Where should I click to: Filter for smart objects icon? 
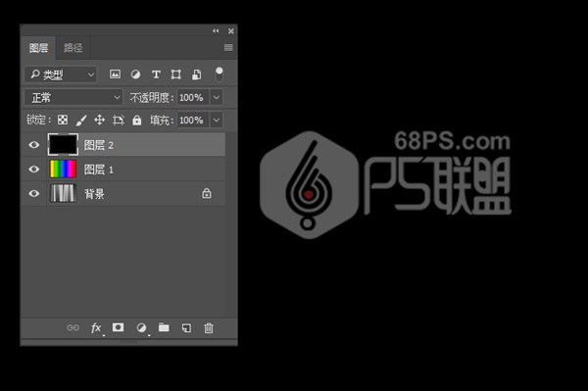[197, 74]
